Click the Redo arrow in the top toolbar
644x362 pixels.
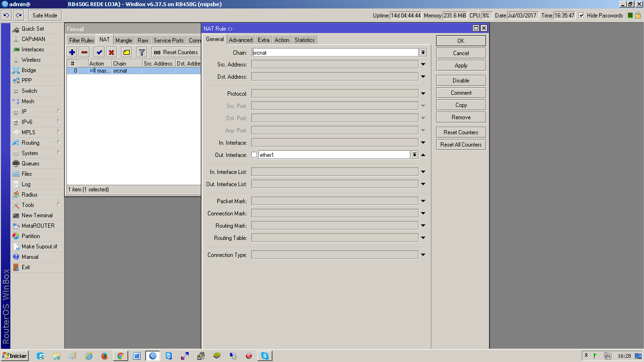(17, 16)
